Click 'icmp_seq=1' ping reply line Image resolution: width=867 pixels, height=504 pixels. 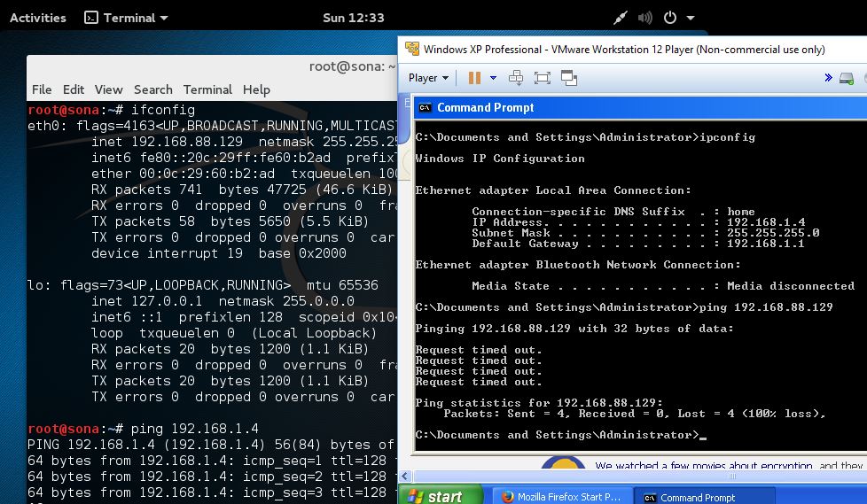coord(212,461)
